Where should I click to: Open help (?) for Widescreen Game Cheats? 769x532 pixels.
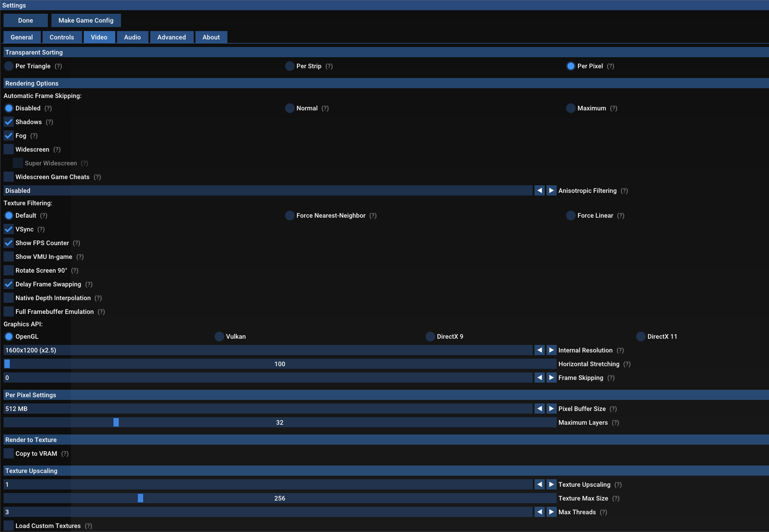pyautogui.click(x=98, y=177)
